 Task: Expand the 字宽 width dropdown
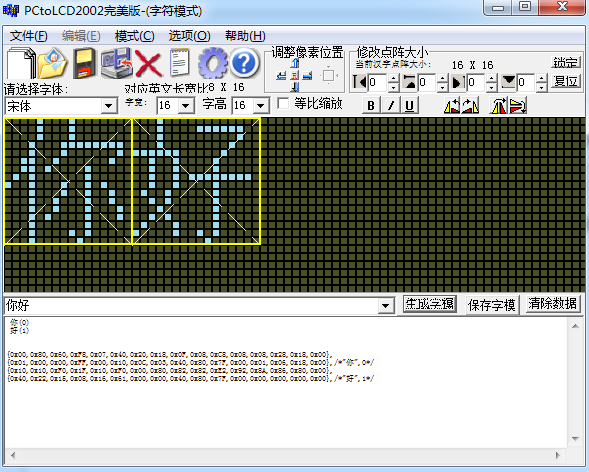pyautogui.click(x=186, y=106)
